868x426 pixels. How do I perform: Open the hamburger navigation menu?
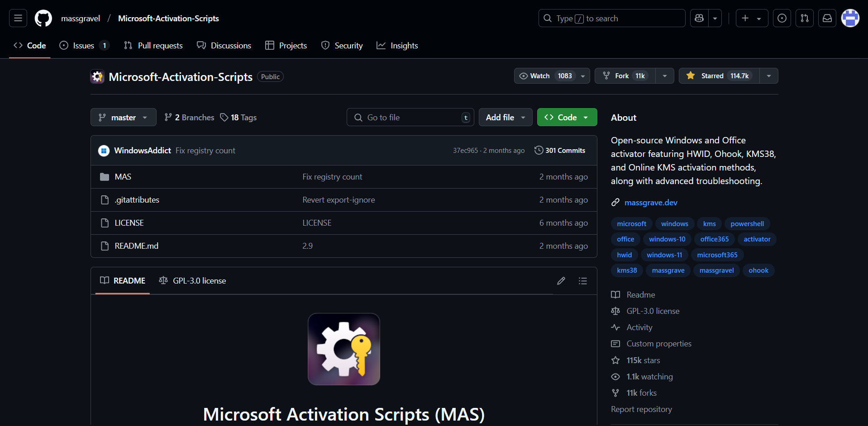(18, 19)
